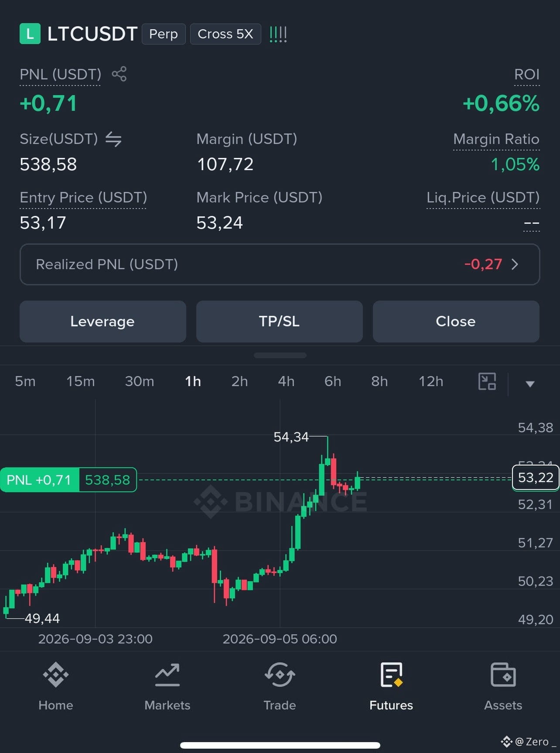The image size is (560, 753).
Task: Change the Cross 5X margin mode
Action: pyautogui.click(x=225, y=34)
